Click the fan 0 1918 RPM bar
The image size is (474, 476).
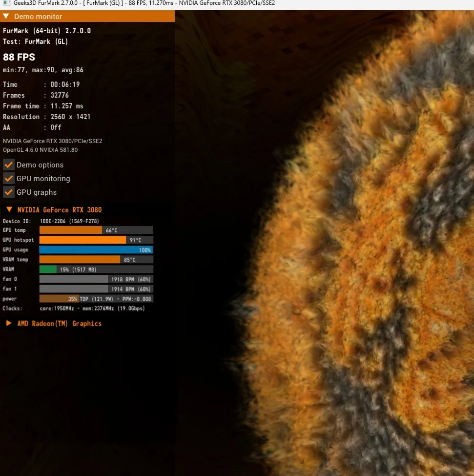[96, 279]
